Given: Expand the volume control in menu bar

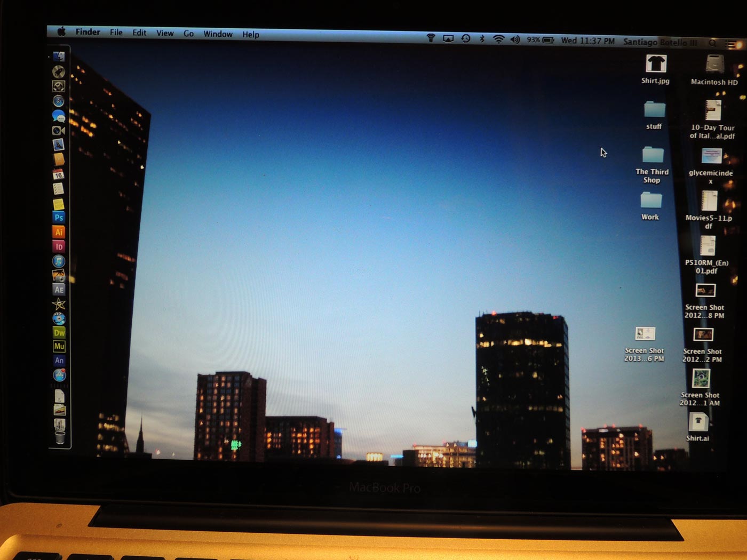Looking at the screenshot, I should click(515, 39).
